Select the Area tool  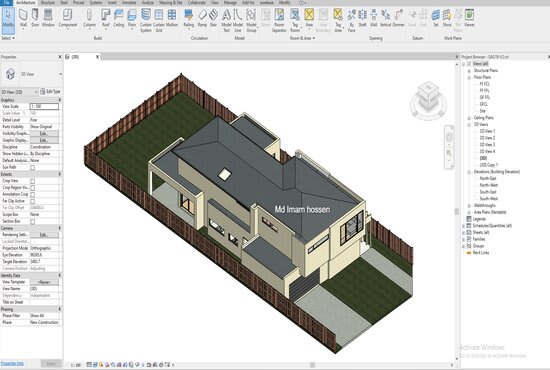[x=309, y=18]
